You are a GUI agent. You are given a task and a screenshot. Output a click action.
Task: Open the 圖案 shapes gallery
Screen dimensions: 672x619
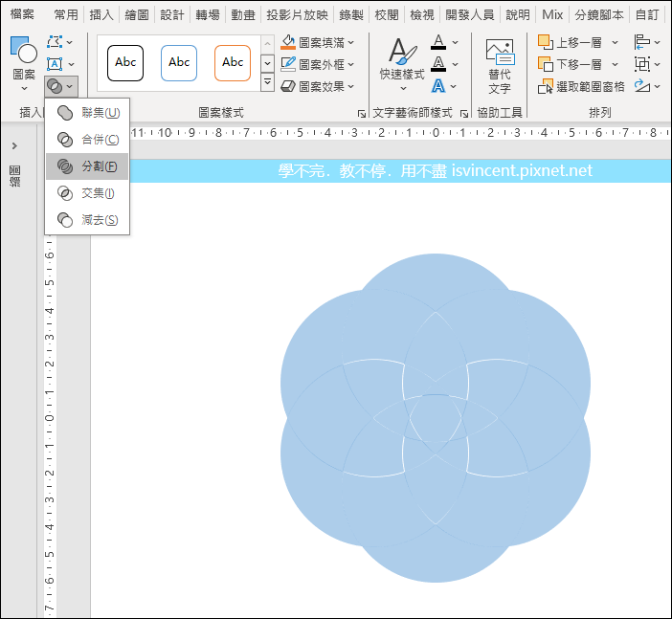[24, 63]
